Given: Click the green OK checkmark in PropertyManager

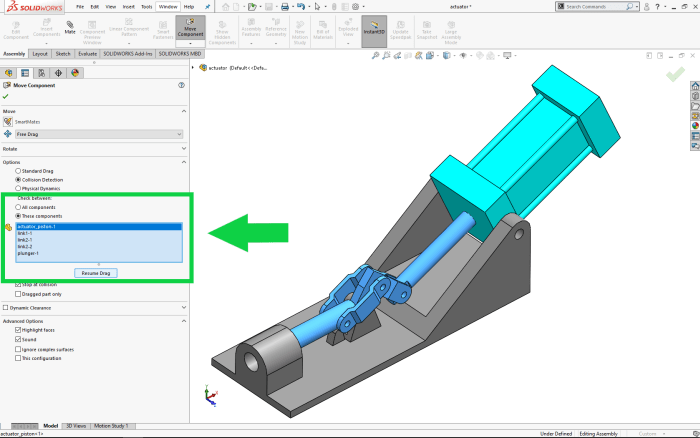Looking at the screenshot, I should pyautogui.click(x=5, y=96).
